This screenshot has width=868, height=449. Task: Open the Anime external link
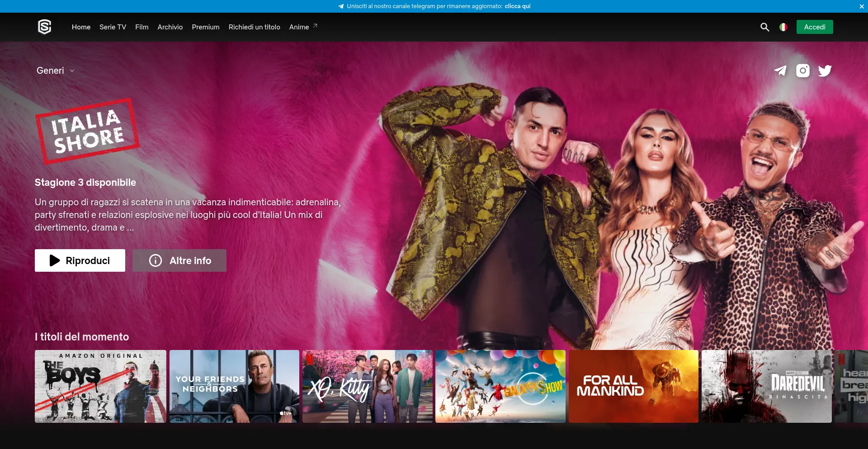303,27
